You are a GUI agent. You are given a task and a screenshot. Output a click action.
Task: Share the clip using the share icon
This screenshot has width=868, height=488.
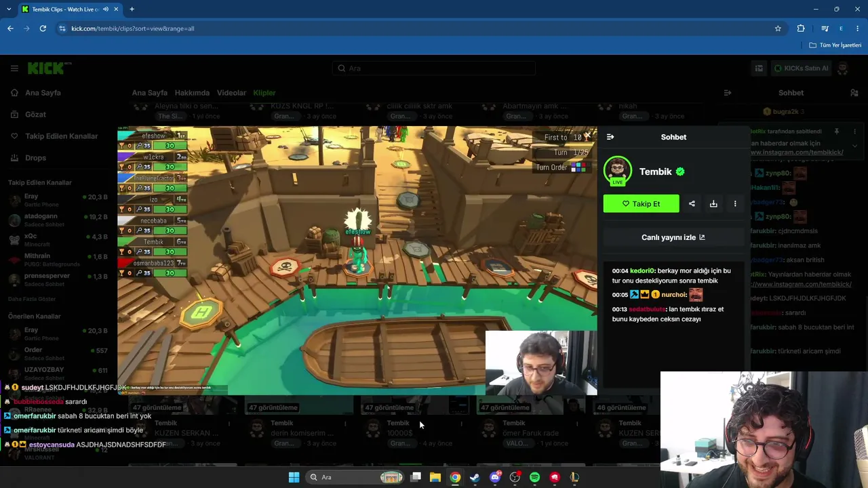692,203
